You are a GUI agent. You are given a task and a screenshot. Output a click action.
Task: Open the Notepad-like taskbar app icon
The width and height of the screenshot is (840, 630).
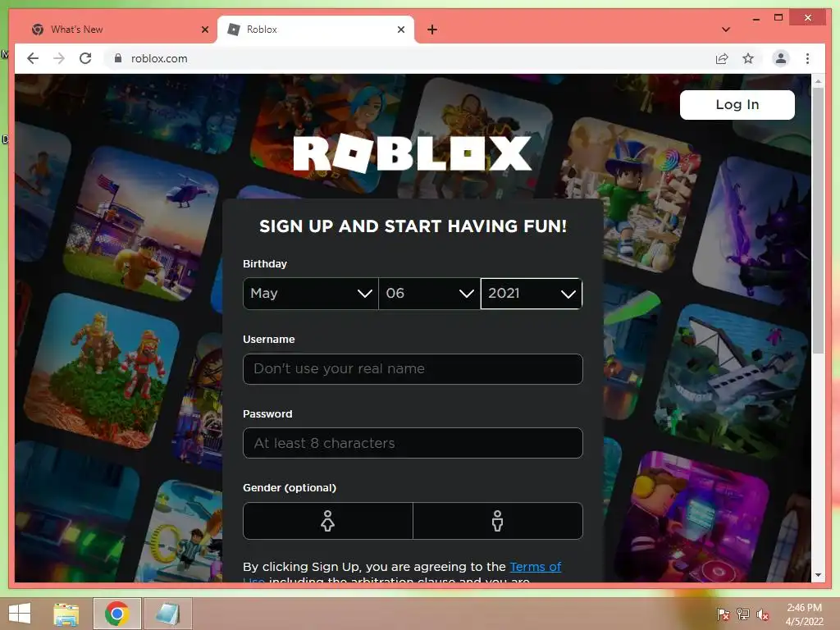[x=167, y=614]
